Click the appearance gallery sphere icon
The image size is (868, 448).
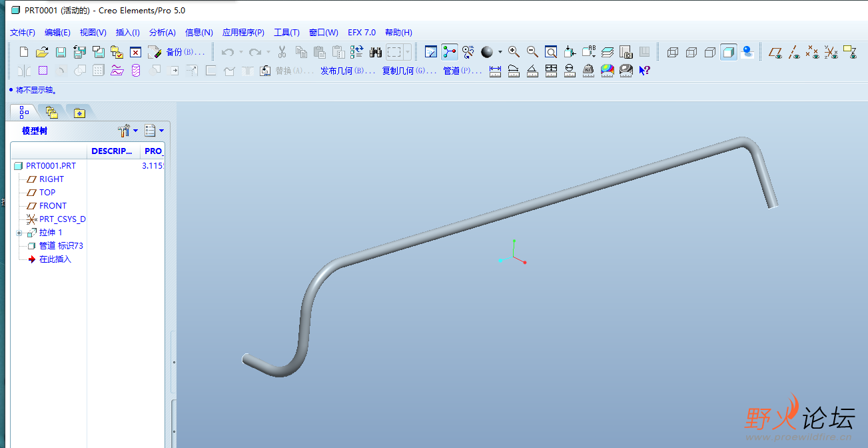coord(487,52)
